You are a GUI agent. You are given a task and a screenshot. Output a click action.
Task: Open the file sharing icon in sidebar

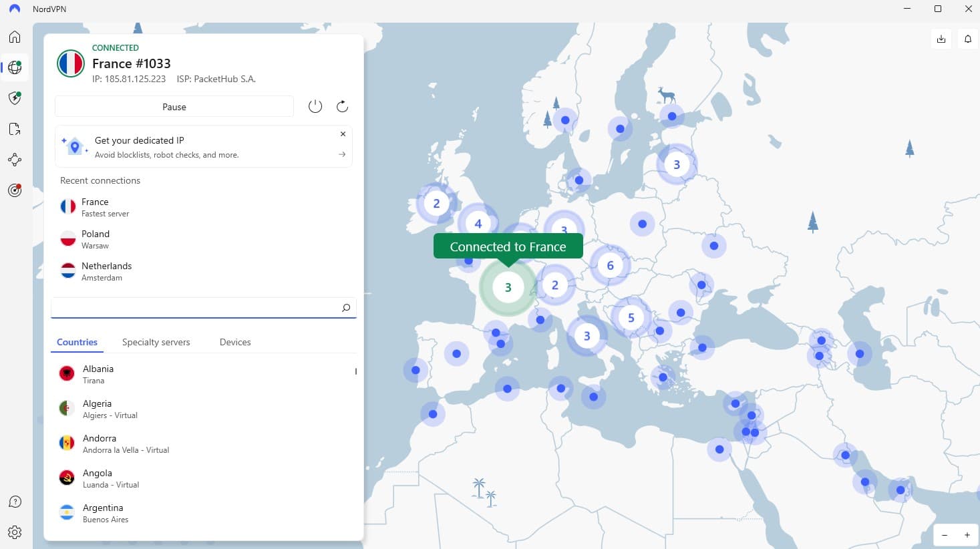pyautogui.click(x=15, y=129)
